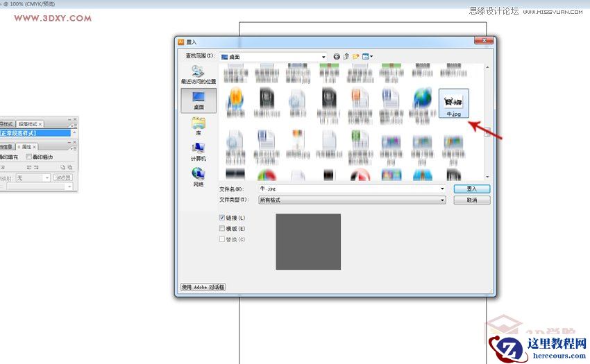
Task: Enable the 模板 (E) checkbox
Action: [222, 228]
